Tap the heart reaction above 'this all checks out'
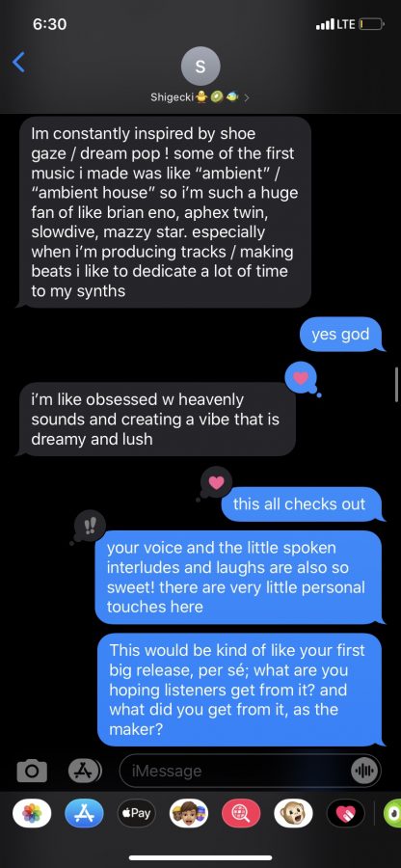This screenshot has width=401, height=868. [217, 481]
